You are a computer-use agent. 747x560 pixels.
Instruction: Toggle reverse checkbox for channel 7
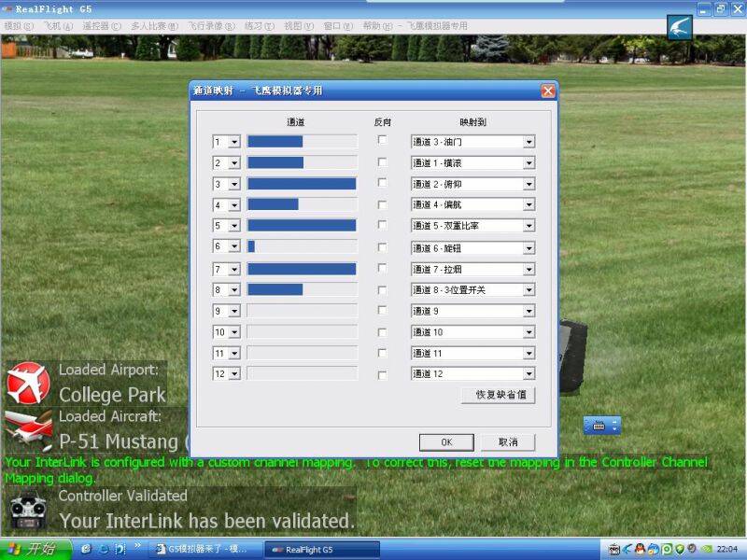click(382, 268)
